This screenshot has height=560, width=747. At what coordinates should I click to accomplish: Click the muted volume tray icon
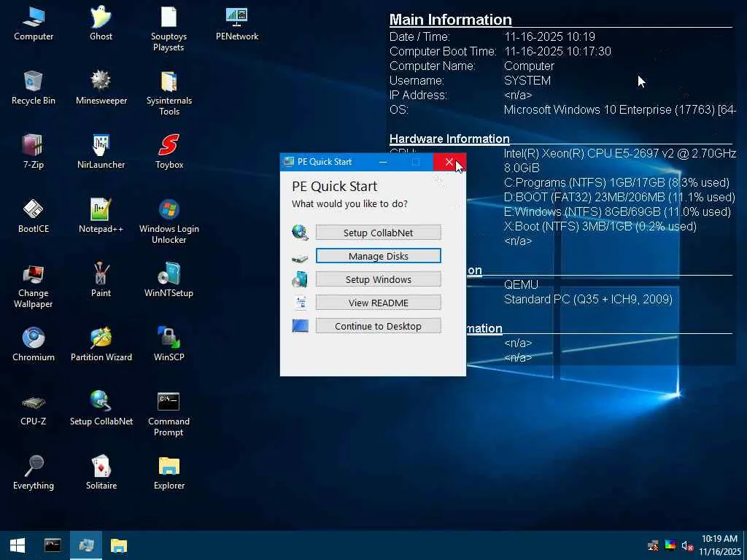click(687, 545)
